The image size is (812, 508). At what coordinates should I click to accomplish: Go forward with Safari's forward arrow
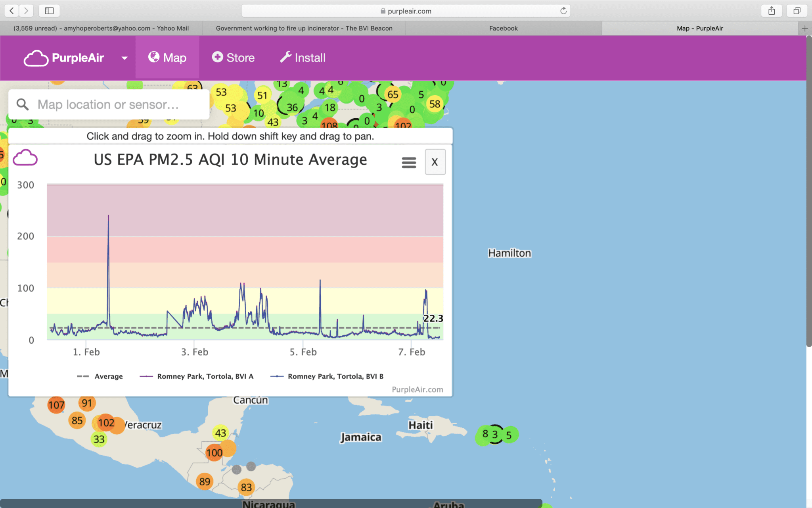coord(26,11)
